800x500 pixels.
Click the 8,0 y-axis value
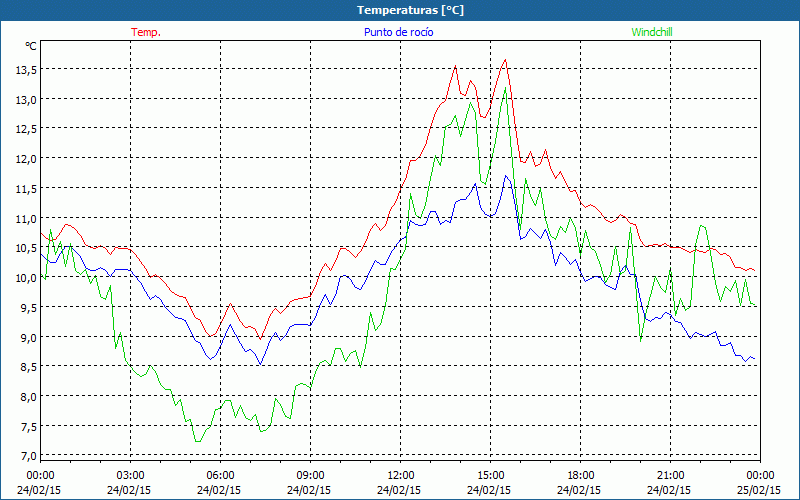point(28,396)
